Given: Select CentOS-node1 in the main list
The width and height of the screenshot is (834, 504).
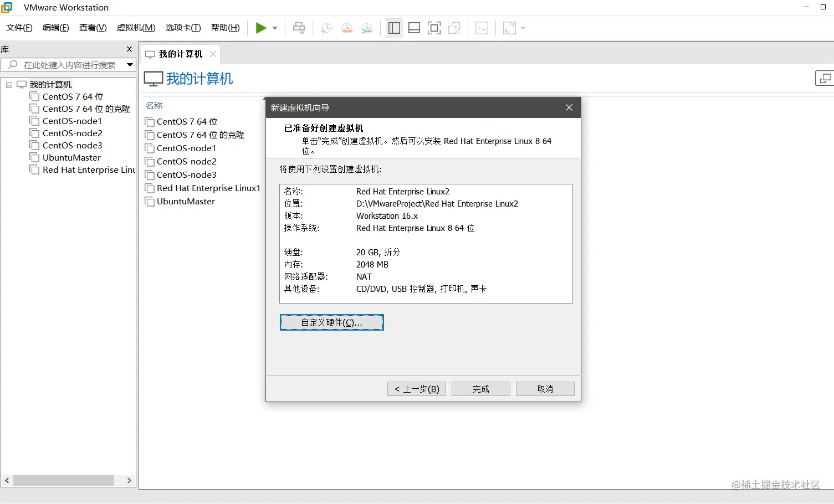Looking at the screenshot, I should (x=187, y=148).
